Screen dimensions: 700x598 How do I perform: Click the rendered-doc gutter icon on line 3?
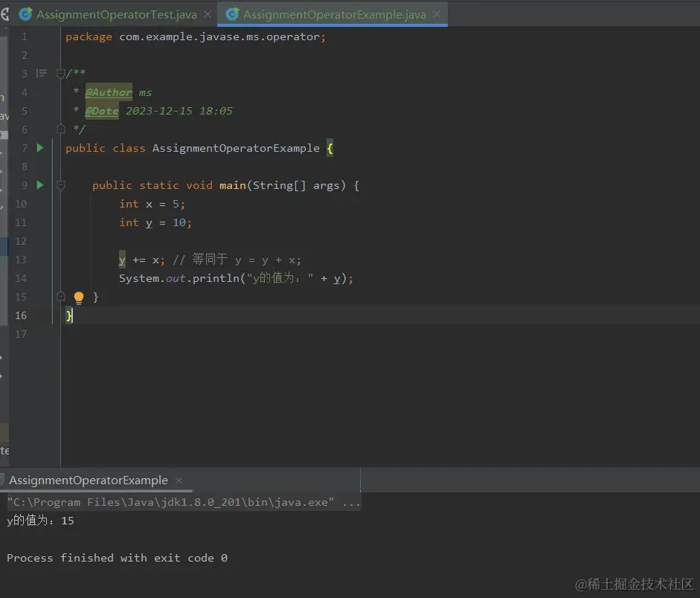[x=42, y=73]
